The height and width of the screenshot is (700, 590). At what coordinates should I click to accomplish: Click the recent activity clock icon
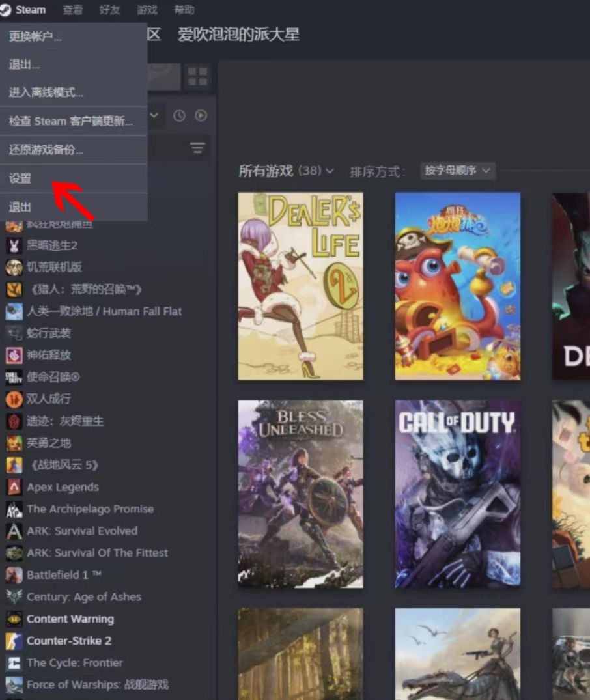(x=179, y=116)
